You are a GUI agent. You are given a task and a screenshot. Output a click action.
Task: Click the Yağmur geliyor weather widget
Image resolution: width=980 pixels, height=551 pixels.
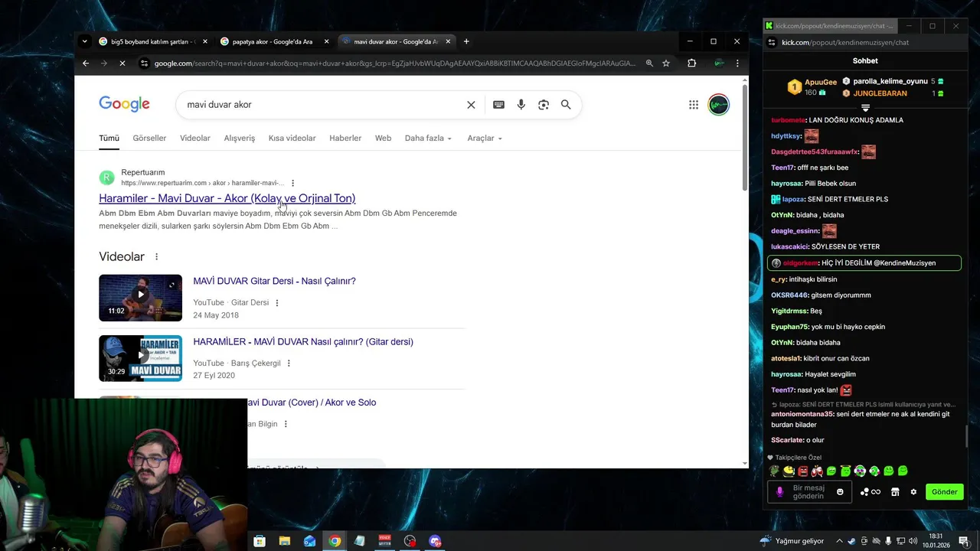click(x=792, y=541)
